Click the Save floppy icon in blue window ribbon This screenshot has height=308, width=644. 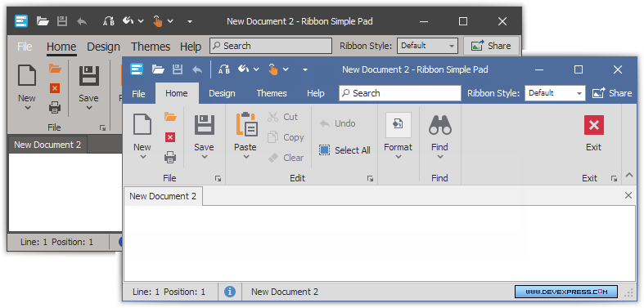[x=204, y=124]
